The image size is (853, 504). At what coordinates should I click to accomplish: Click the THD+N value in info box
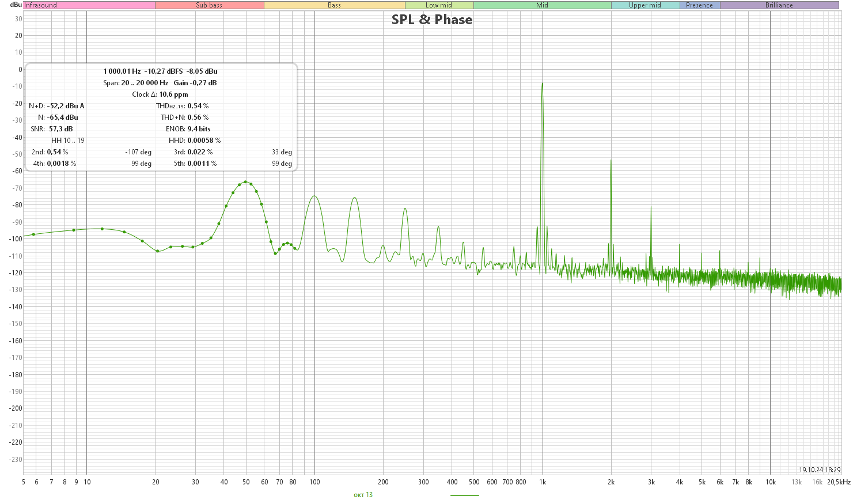(x=198, y=118)
